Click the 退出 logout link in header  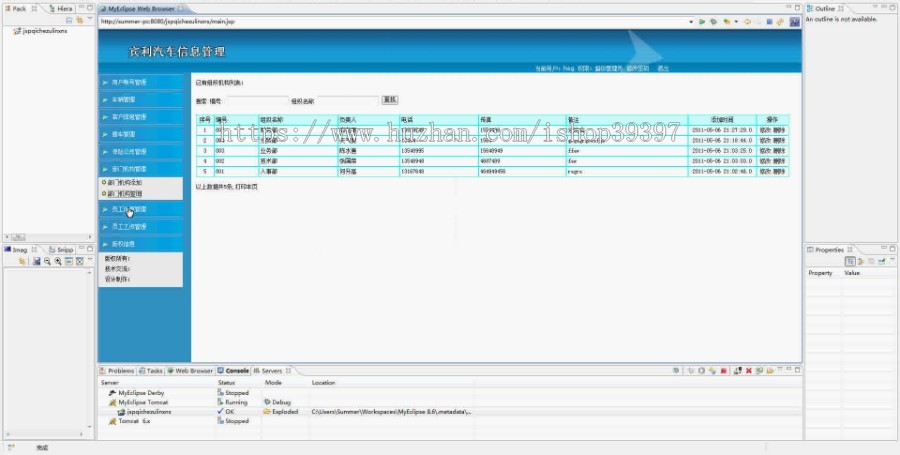(x=662, y=68)
